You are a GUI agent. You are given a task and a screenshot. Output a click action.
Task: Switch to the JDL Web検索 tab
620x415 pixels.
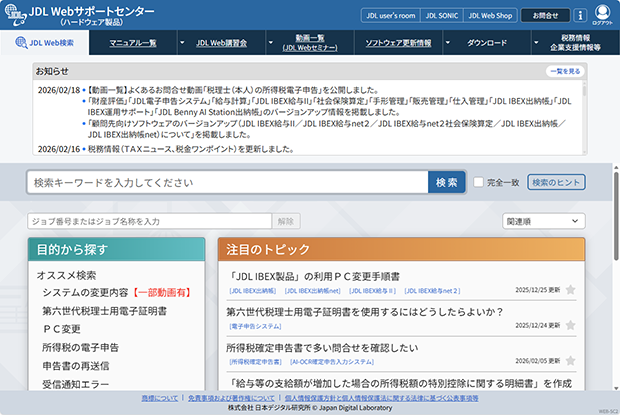[x=45, y=42]
